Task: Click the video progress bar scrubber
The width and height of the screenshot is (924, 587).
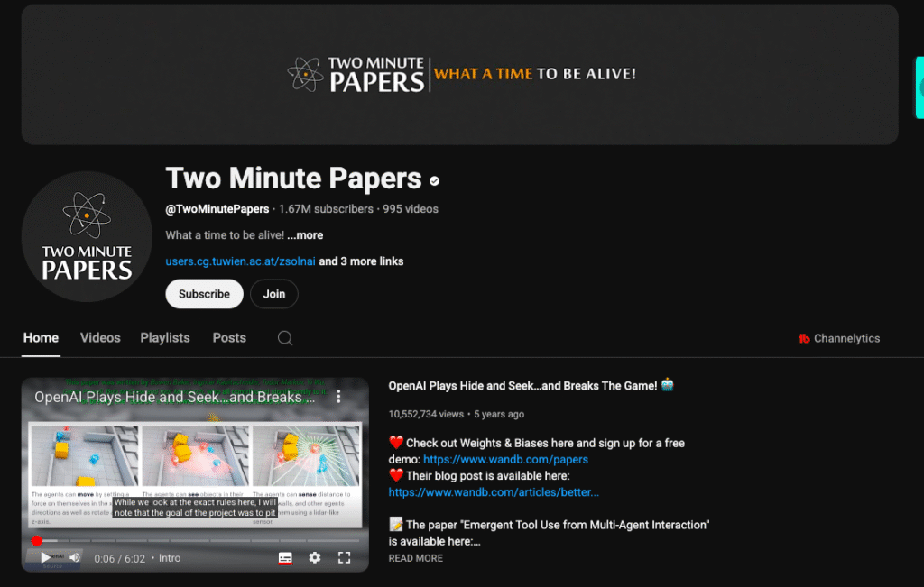Action: click(36, 540)
